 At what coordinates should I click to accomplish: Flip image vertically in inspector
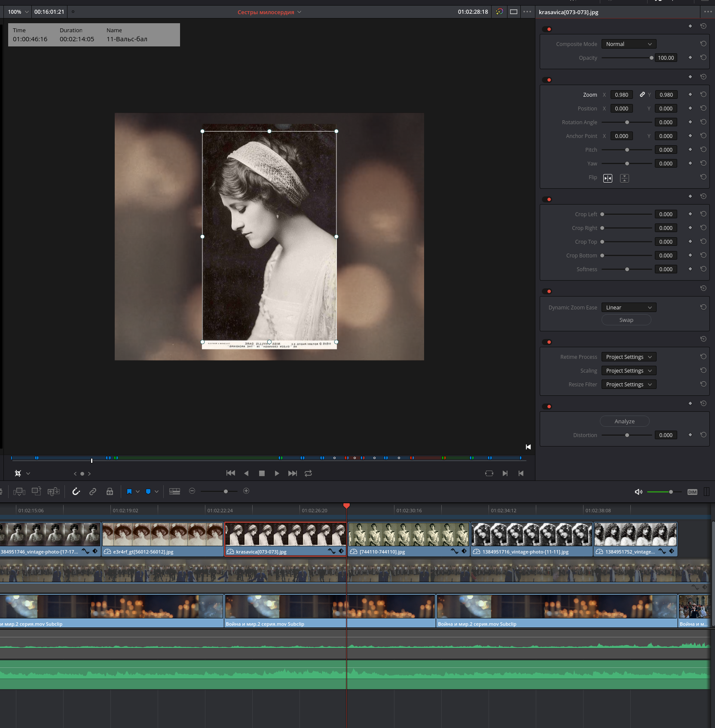(624, 178)
